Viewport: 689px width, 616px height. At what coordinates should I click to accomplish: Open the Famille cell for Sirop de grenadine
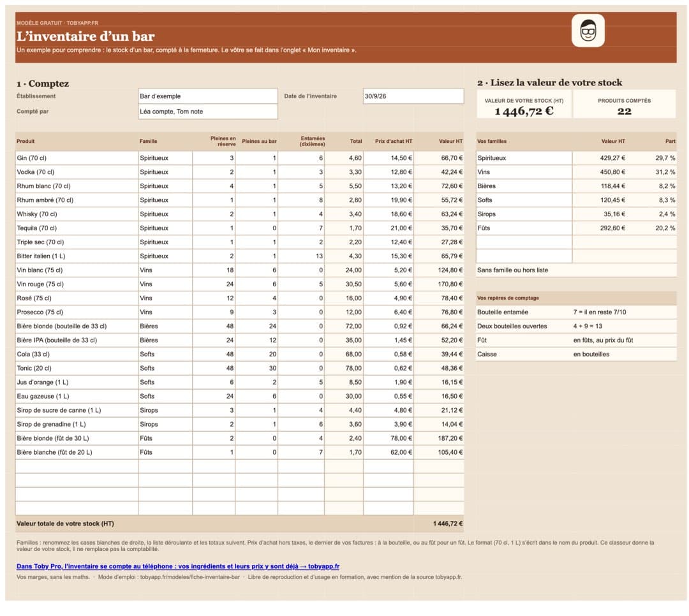click(165, 425)
